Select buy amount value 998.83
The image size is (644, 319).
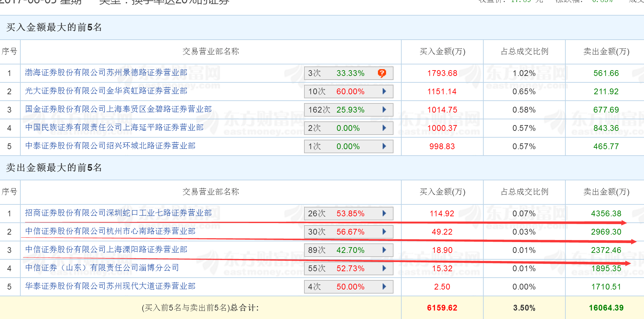click(442, 146)
